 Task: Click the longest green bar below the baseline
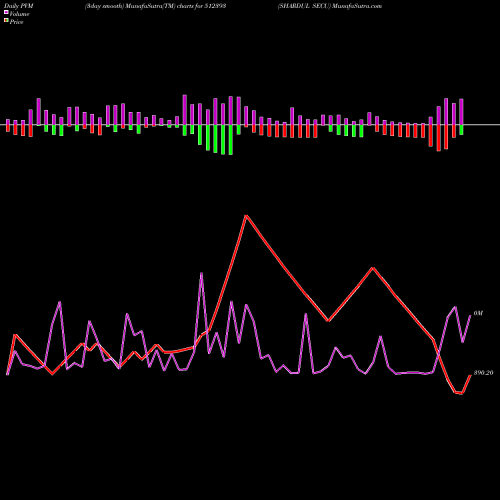tap(231, 140)
